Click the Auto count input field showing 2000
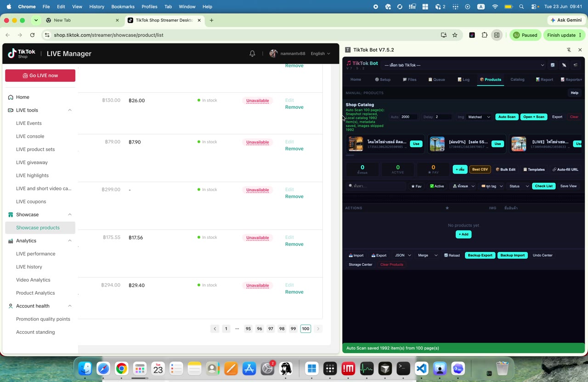This screenshot has height=382, width=588. (409, 117)
